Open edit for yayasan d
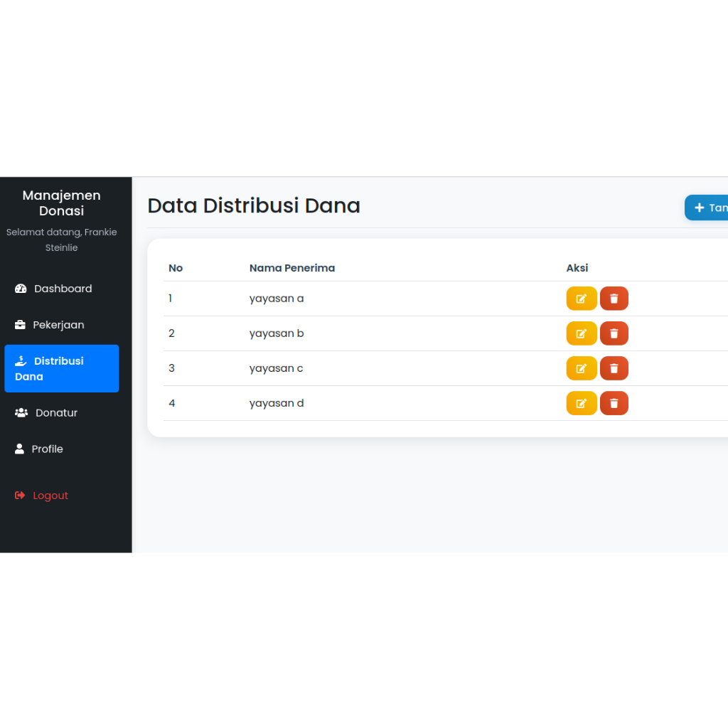 click(581, 403)
